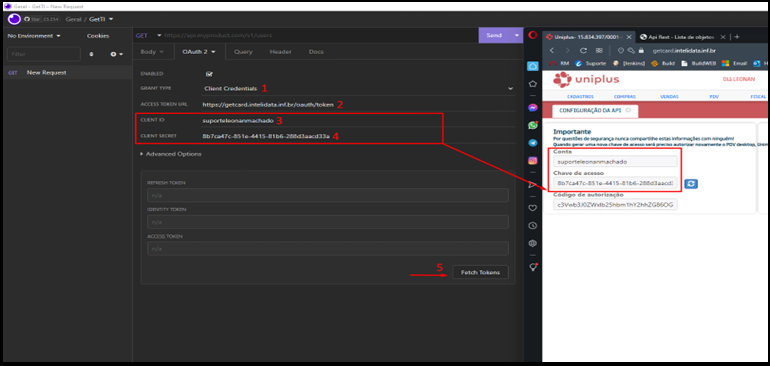This screenshot has width=770, height=366.
Task: Click the request URL field
Action: pos(319,35)
